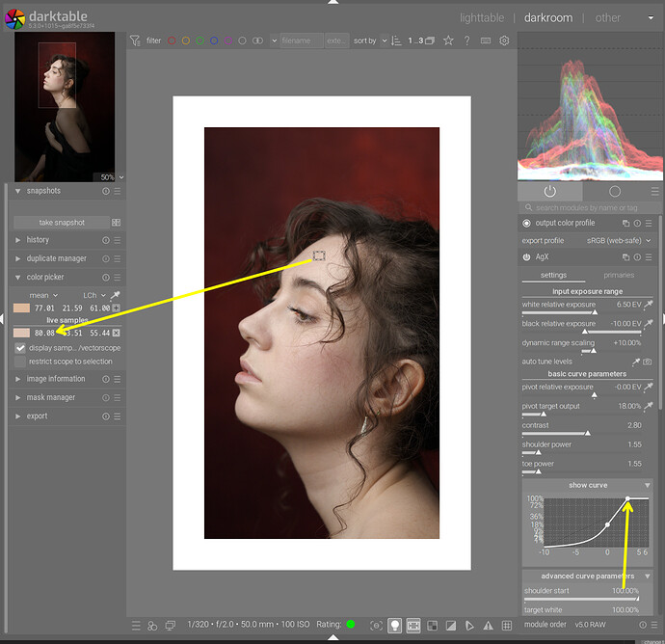The image size is (665, 644).
Task: Click the take snapshot button
Action: pos(62,223)
